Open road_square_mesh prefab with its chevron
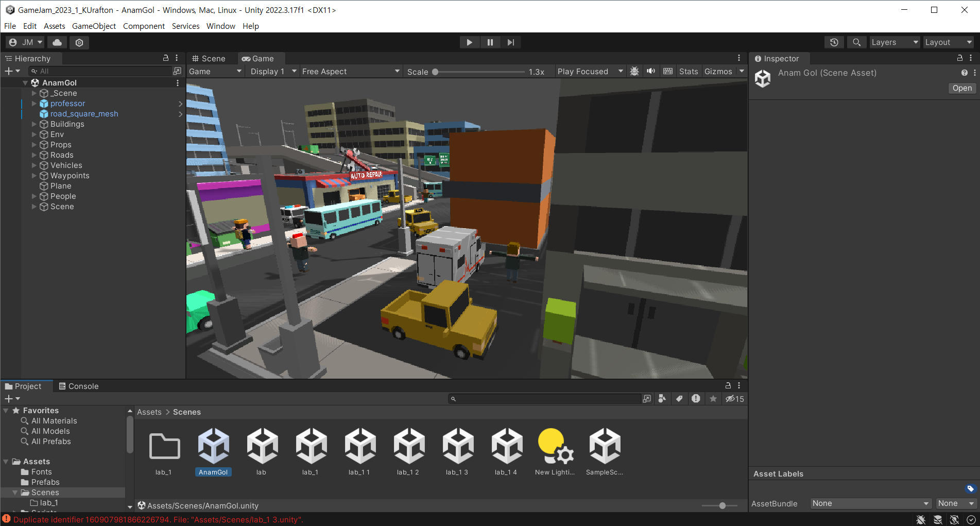Viewport: 980px width, 526px height. [180, 114]
